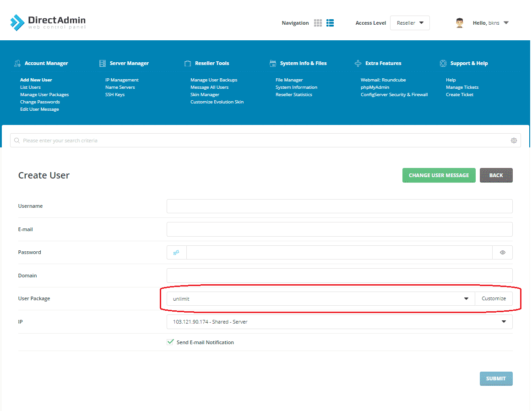This screenshot has width=532, height=411.
Task: Open Customize Evolution Skin link
Action: coord(217,102)
